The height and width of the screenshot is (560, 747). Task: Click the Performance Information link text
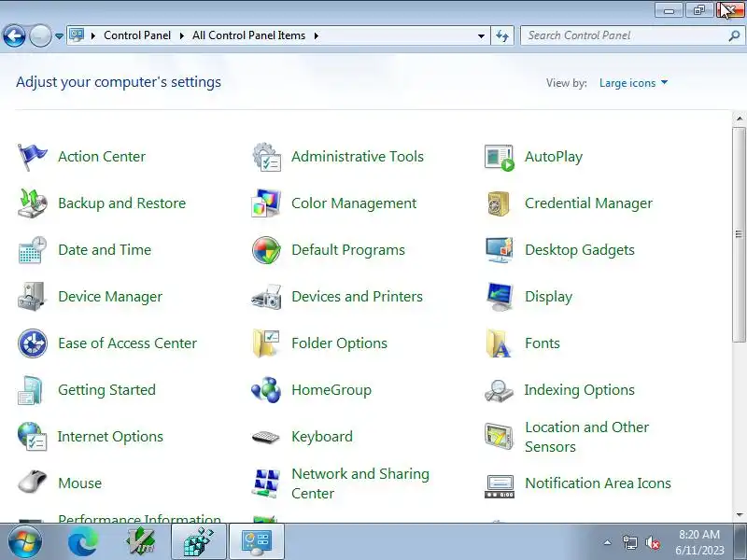click(x=139, y=518)
